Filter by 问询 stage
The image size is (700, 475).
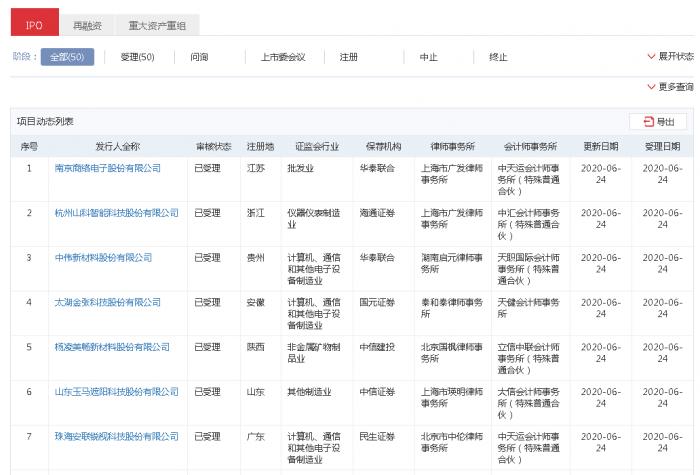pyautogui.click(x=199, y=57)
